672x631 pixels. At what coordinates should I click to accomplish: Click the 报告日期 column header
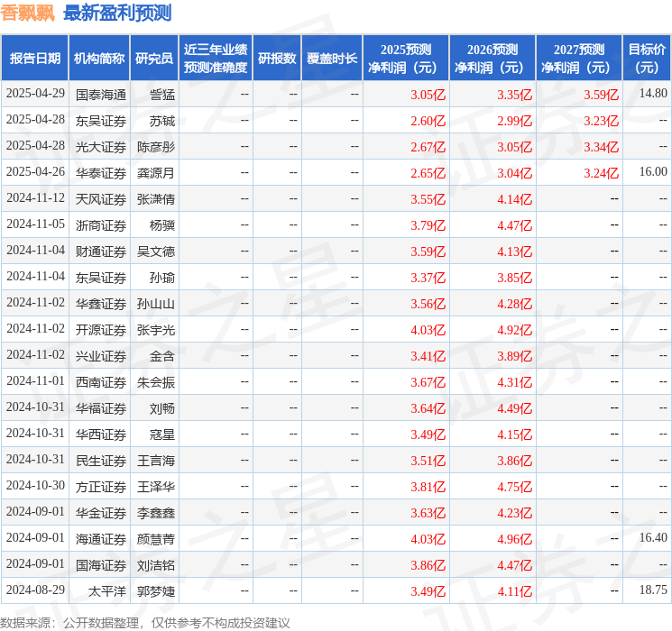point(34,59)
